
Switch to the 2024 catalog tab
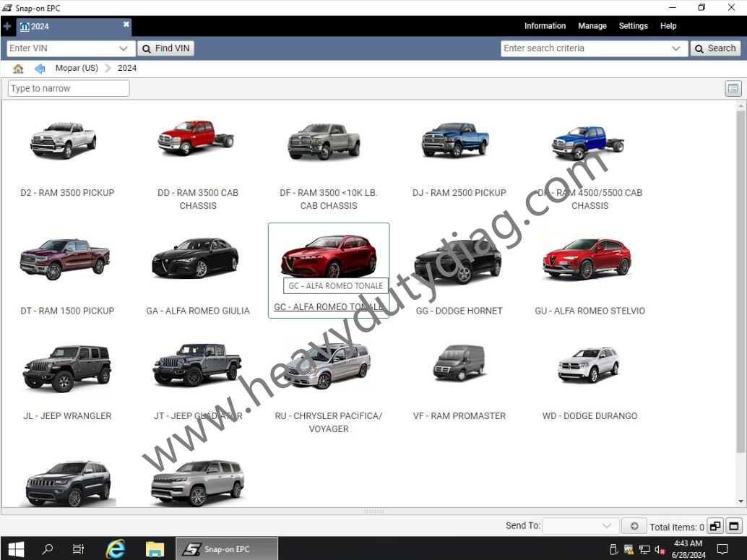coord(74,27)
